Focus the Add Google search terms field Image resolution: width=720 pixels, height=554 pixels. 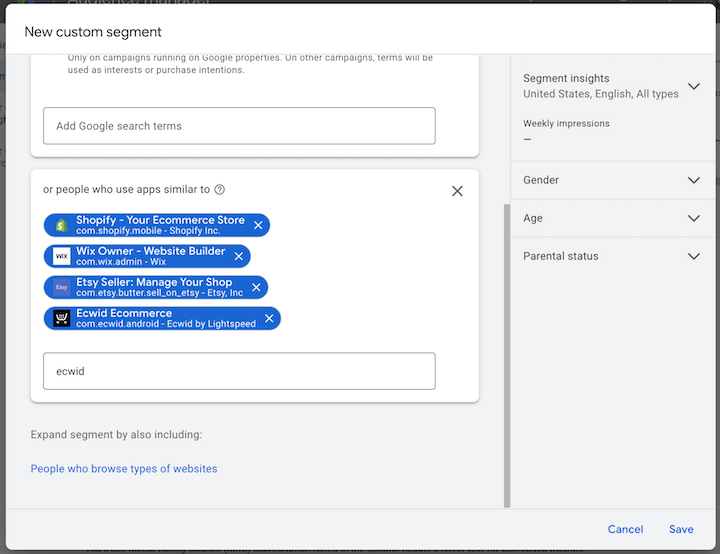click(x=239, y=126)
